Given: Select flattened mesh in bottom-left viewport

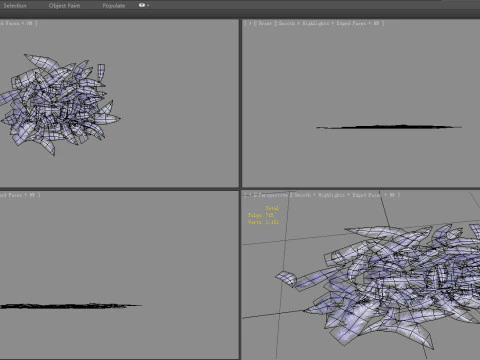Looking at the screenshot, I should [x=71, y=305].
